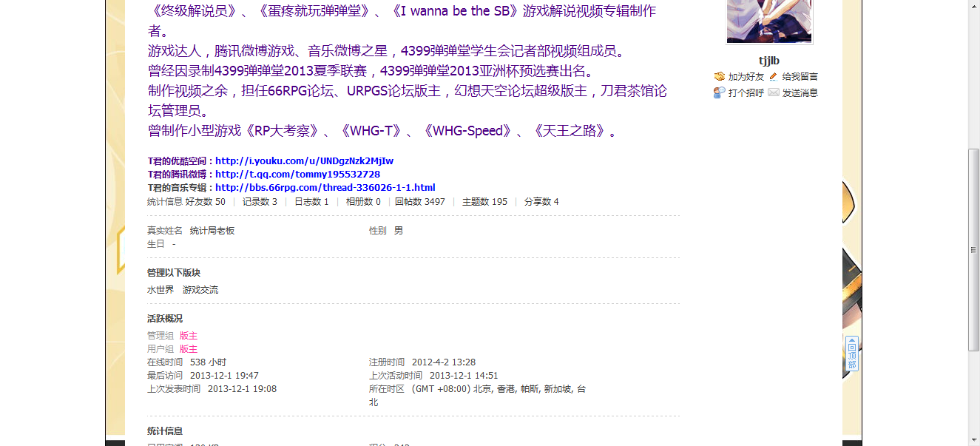Screen dimensions: 980x446
Task: Click the 好友数 50 statistic
Action: tap(206, 202)
